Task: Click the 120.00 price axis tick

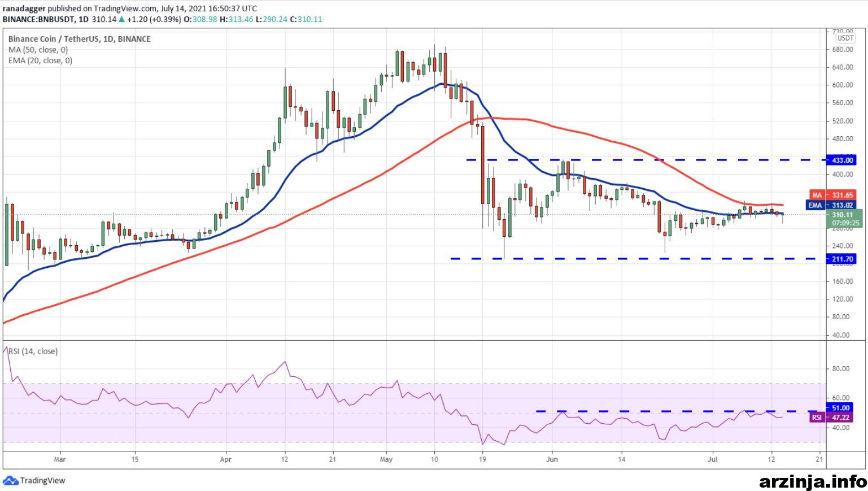Action: (841, 299)
